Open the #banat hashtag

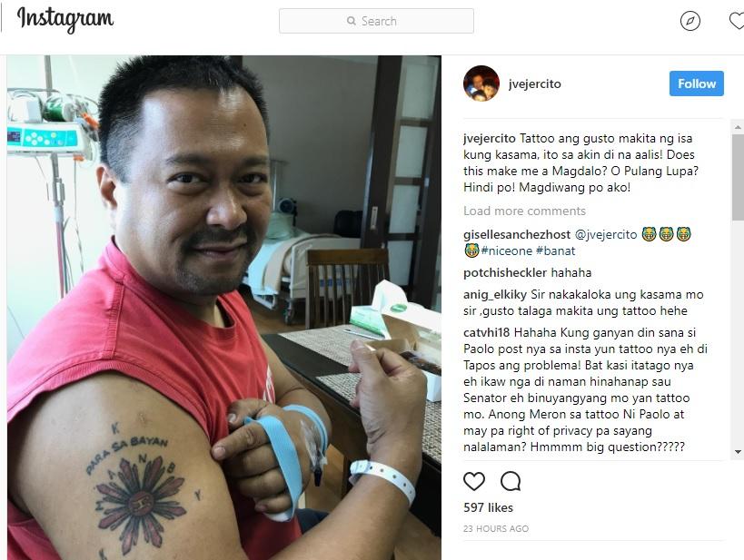[x=556, y=251]
